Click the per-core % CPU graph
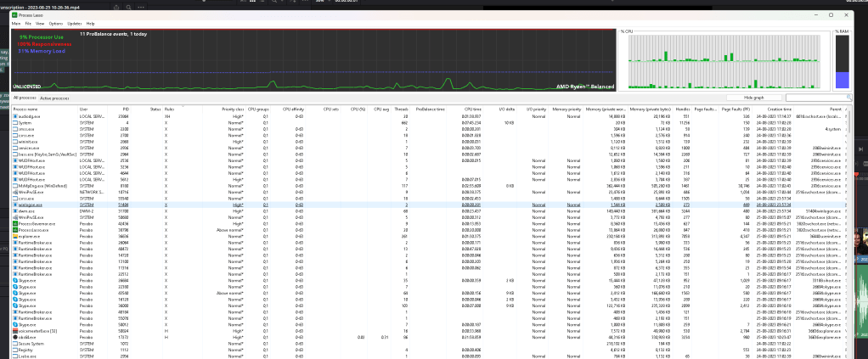This screenshot has width=868, height=359. (724, 61)
